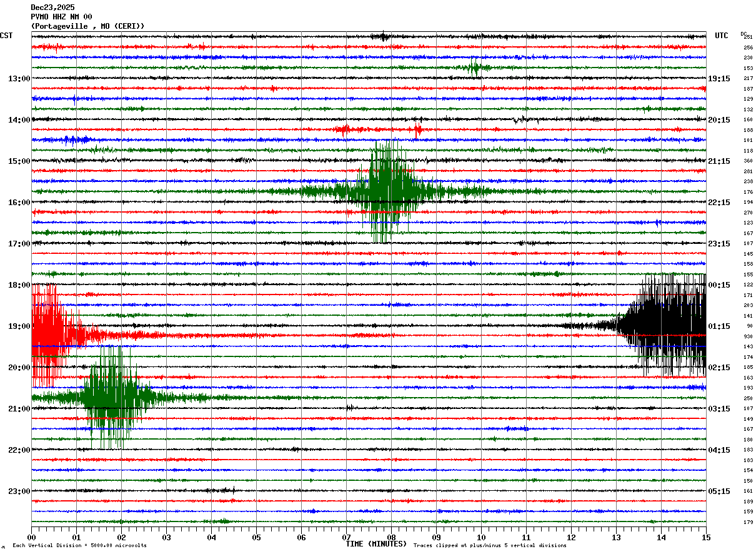Select the 16:00 CST time label
Screen dimensions: 756x554
tap(19, 203)
